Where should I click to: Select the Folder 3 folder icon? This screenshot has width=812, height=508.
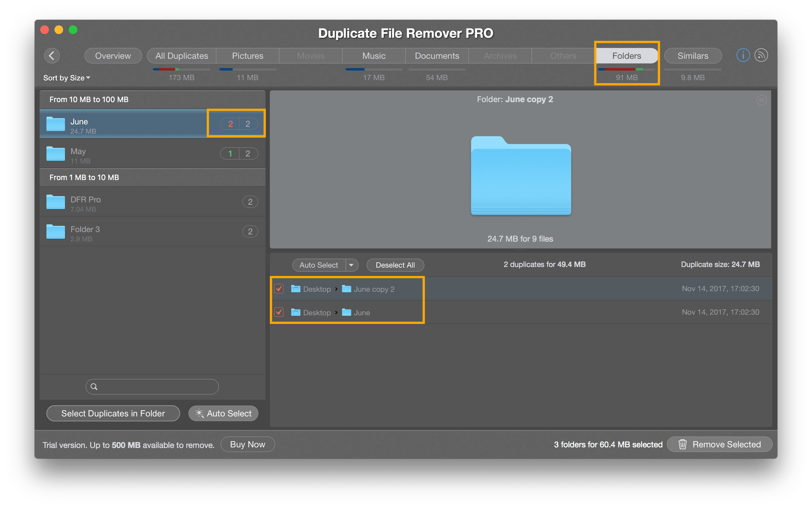[x=55, y=231]
